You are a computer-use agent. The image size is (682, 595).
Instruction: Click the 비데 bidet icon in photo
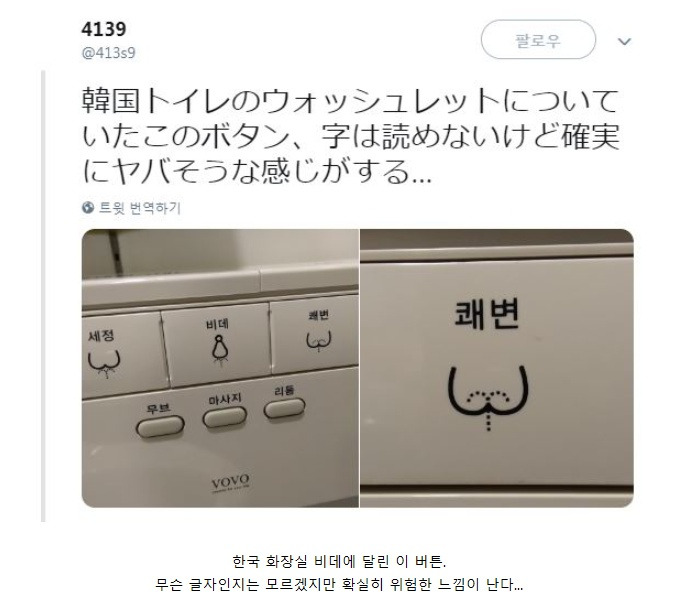coord(221,349)
